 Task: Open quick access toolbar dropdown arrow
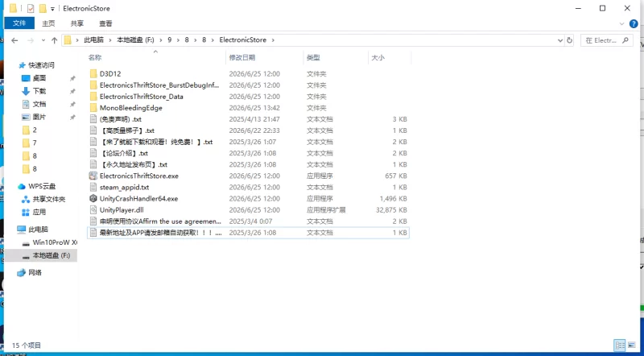point(52,9)
